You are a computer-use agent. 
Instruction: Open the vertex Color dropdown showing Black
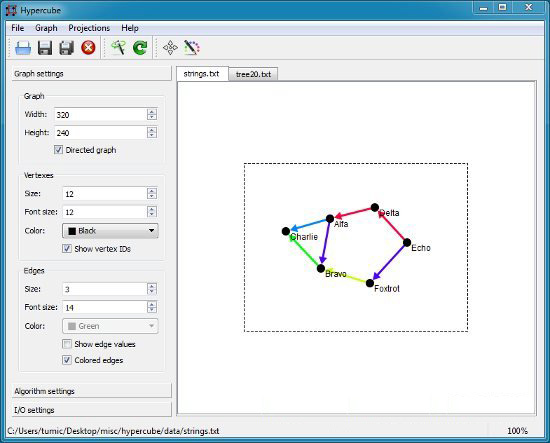(x=110, y=231)
